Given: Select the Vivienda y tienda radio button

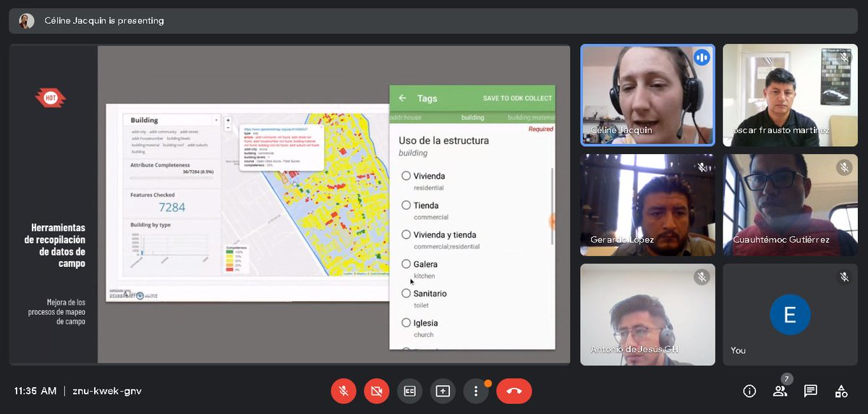Looking at the screenshot, I should point(406,235).
